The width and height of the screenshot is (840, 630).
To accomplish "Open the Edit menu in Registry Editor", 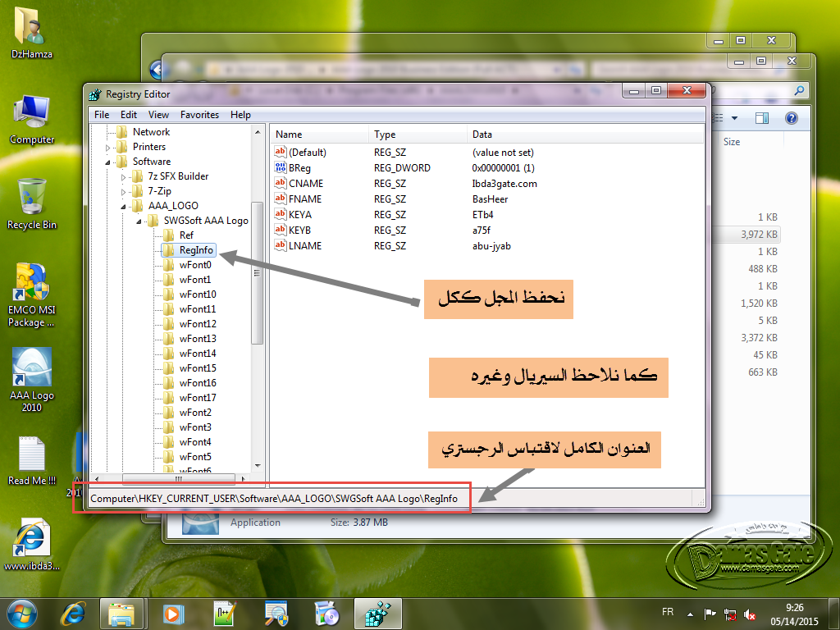I will click(x=129, y=115).
